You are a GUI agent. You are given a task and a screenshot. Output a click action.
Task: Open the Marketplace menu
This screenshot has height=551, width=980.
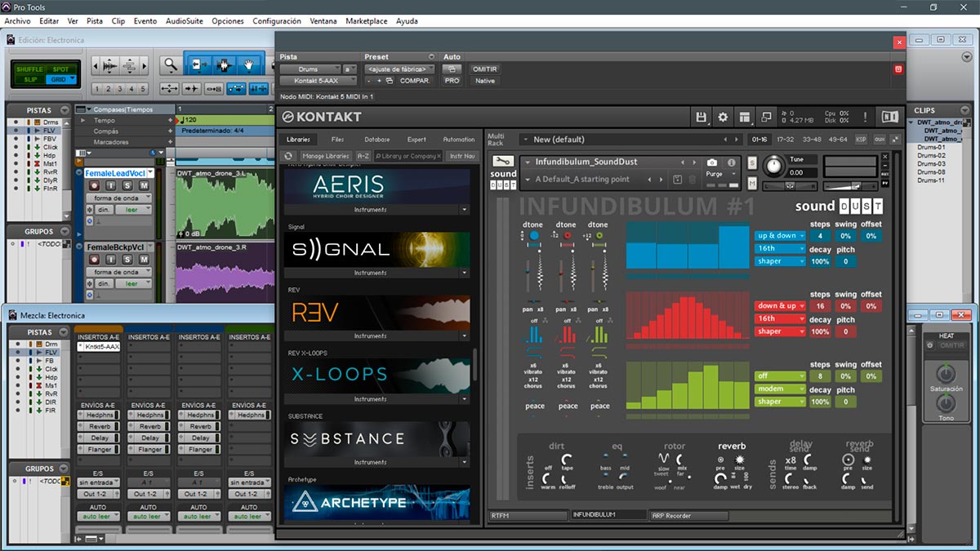point(367,20)
